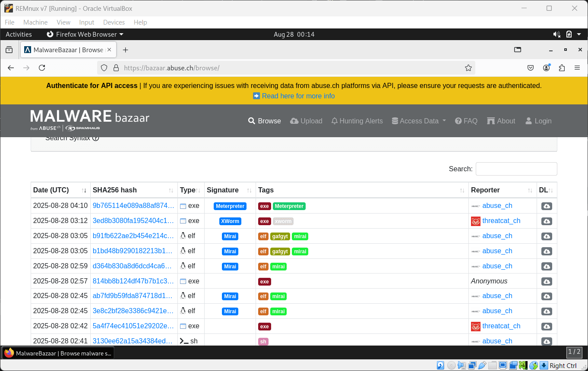Screen dimensions: 588x371
Task: Open Firefox application hamburger menu
Action: click(x=577, y=68)
